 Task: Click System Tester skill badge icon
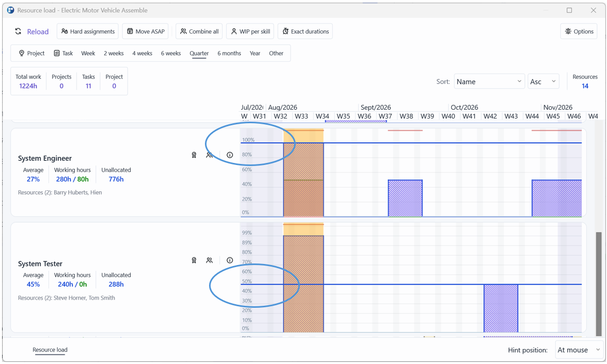[x=194, y=260]
